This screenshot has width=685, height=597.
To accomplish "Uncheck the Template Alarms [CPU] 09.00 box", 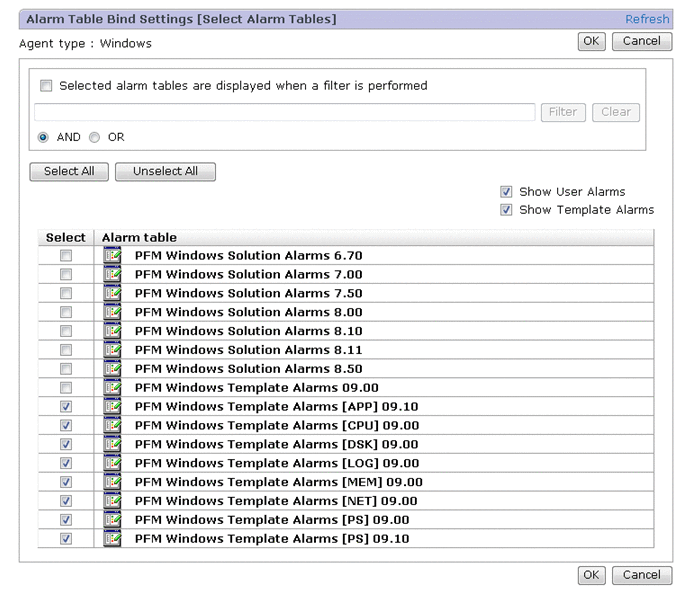I will pyautogui.click(x=66, y=425).
